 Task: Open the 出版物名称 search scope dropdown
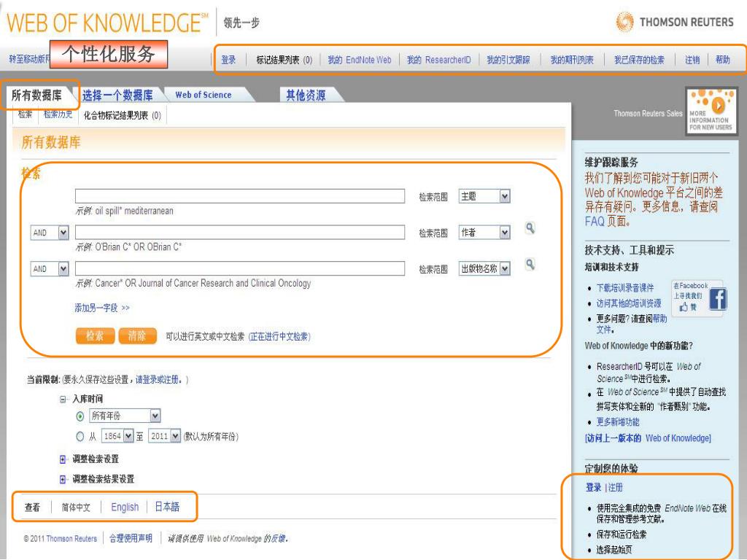tap(484, 269)
